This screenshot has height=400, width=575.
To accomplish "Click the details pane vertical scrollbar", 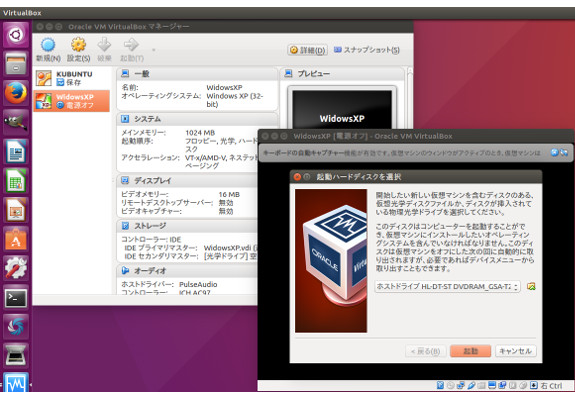I will click(x=410, y=99).
